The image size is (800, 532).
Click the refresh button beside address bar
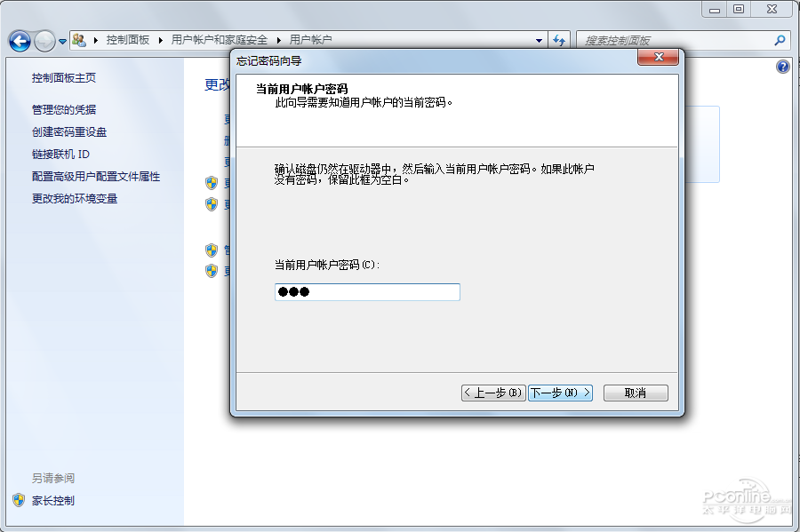(x=559, y=40)
